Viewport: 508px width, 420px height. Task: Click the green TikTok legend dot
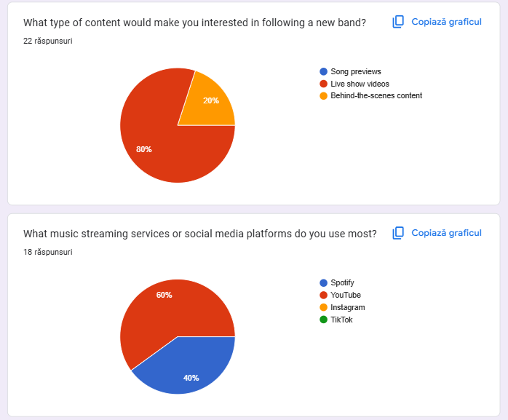pyautogui.click(x=323, y=320)
